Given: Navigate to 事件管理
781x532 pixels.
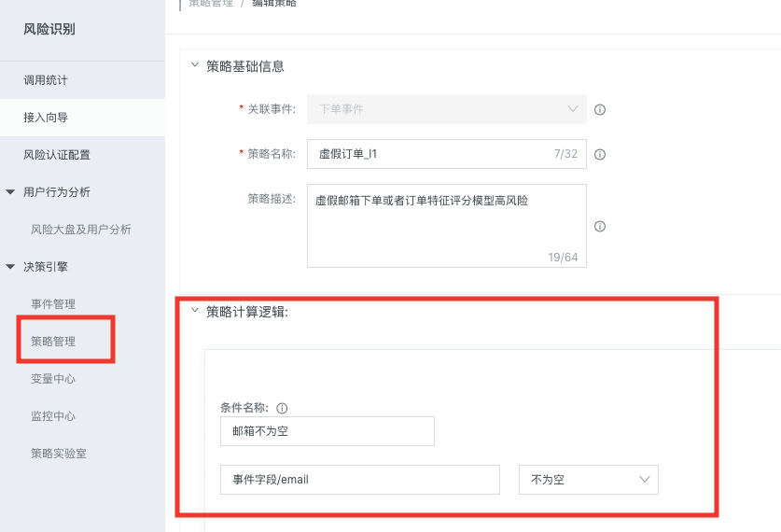Looking at the screenshot, I should click(x=53, y=304).
